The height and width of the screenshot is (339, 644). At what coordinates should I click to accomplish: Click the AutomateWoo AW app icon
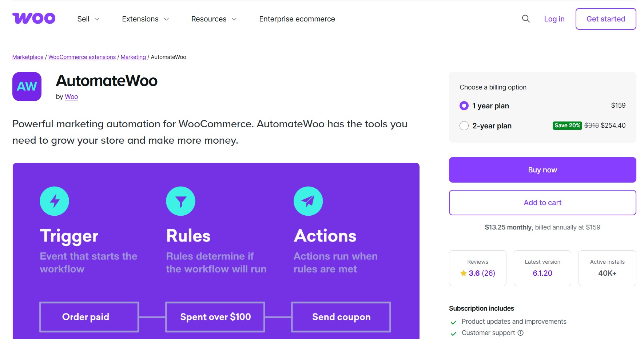(x=27, y=87)
